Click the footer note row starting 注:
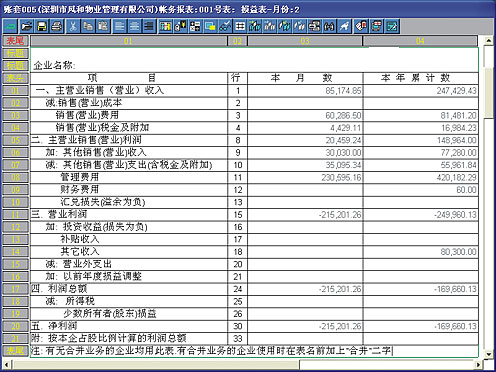Screen dimensions: 496x372 point(254,351)
